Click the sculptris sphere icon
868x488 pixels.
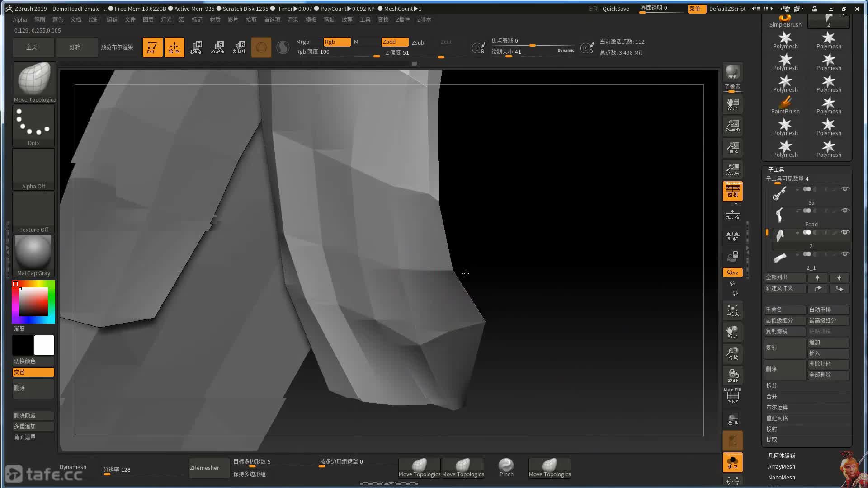(x=283, y=47)
